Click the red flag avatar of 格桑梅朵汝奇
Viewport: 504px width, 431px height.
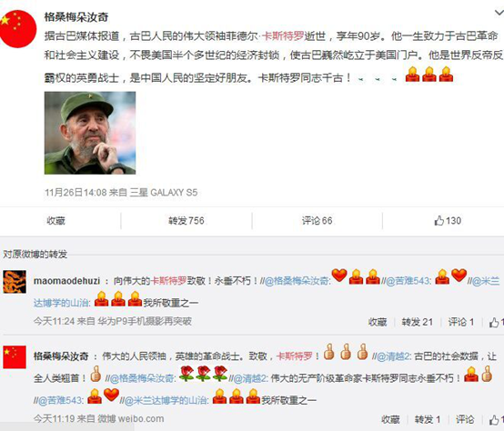point(18,29)
